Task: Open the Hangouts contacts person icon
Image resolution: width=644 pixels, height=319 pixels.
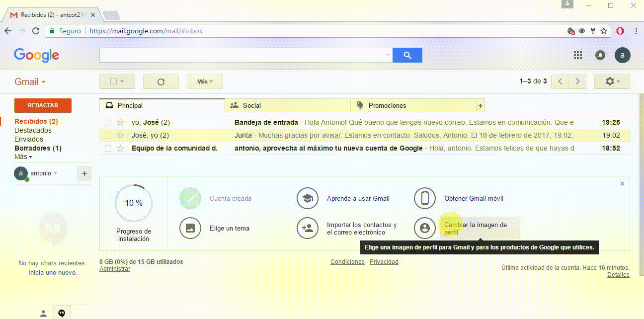Action: click(44, 313)
